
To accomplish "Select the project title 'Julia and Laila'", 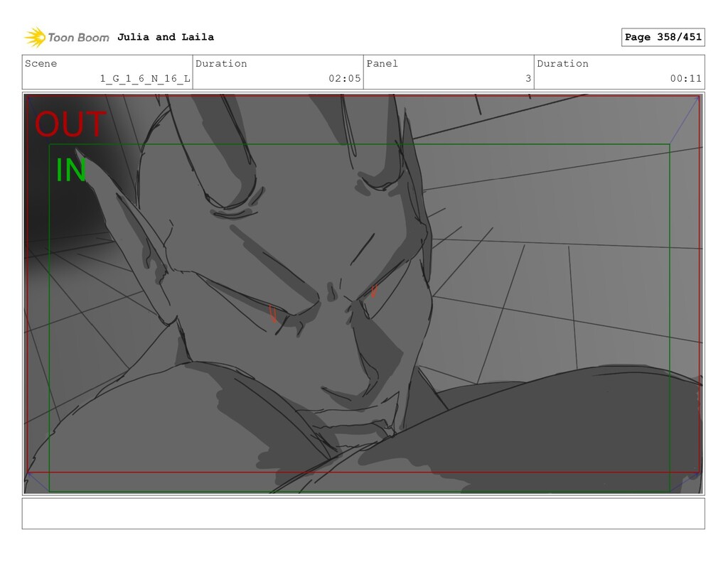I will [165, 37].
